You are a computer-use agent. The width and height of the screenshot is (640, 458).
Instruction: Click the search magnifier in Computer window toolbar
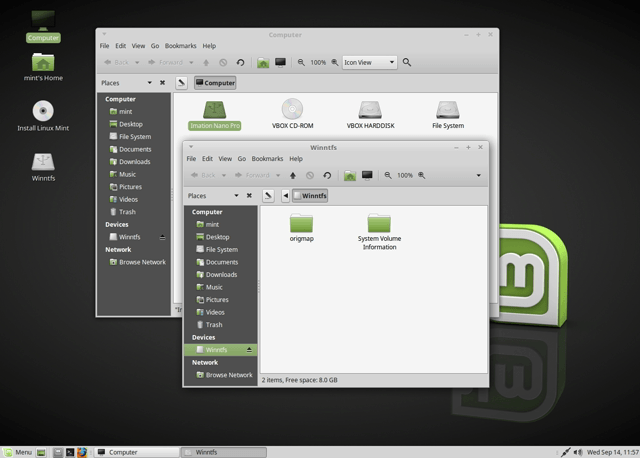(407, 62)
